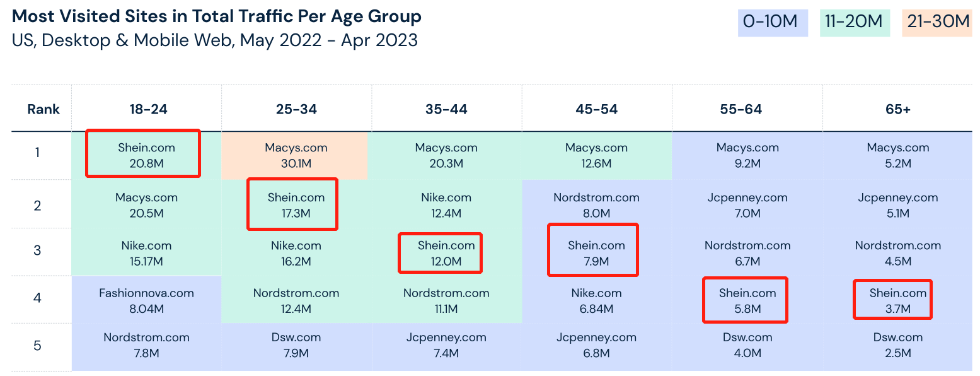980x376 pixels.
Task: Click the Nike.com 6.84M cell
Action: (x=596, y=300)
